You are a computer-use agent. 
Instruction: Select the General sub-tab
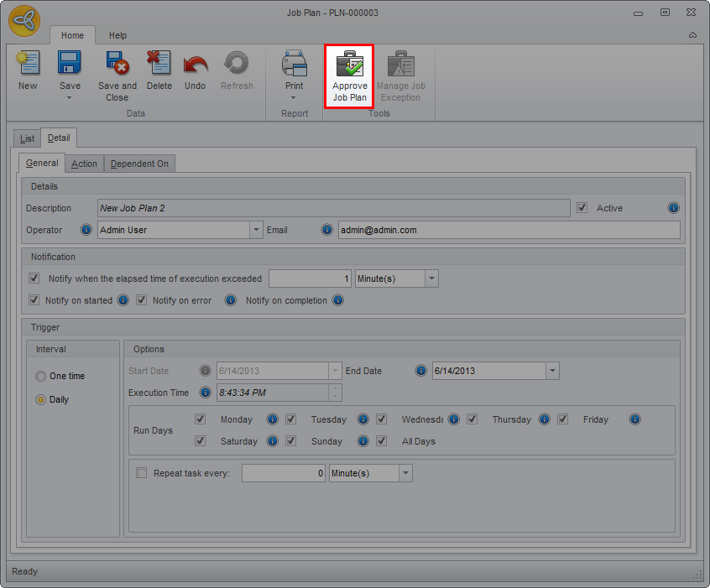pyautogui.click(x=42, y=163)
